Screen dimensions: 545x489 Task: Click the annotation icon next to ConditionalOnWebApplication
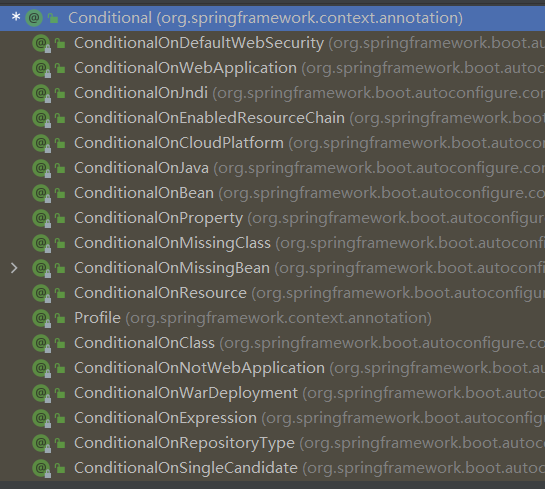(41, 68)
